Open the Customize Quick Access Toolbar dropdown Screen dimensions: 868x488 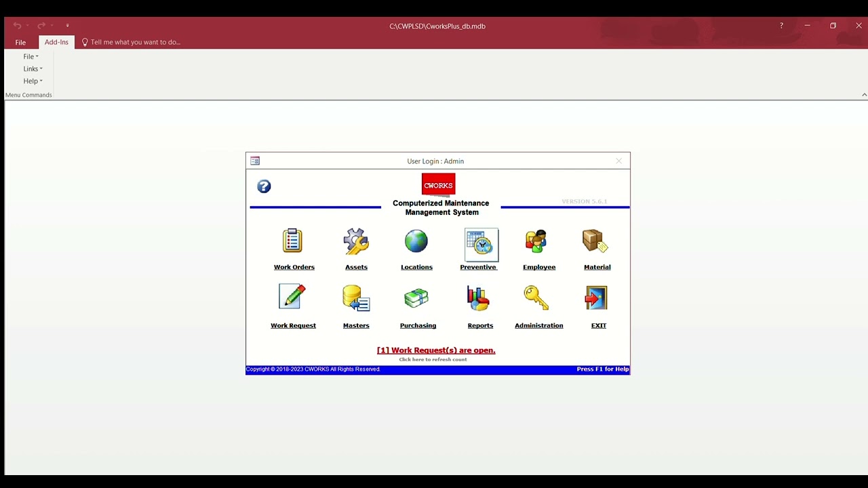[67, 26]
